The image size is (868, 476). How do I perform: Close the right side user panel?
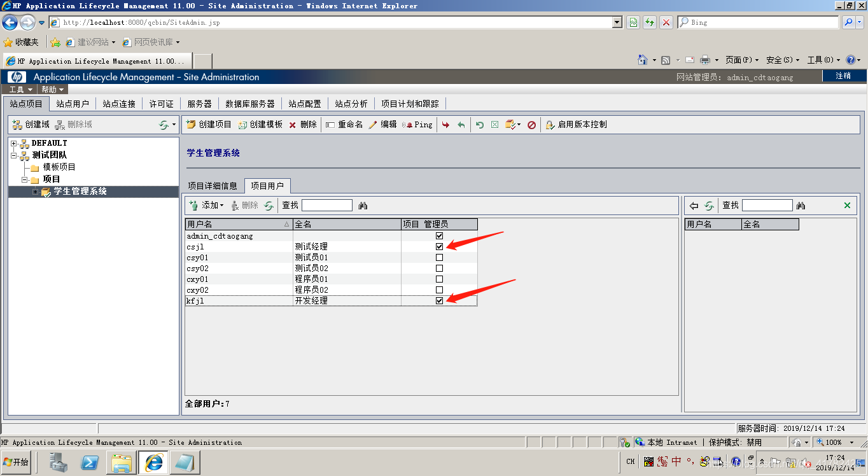(847, 205)
